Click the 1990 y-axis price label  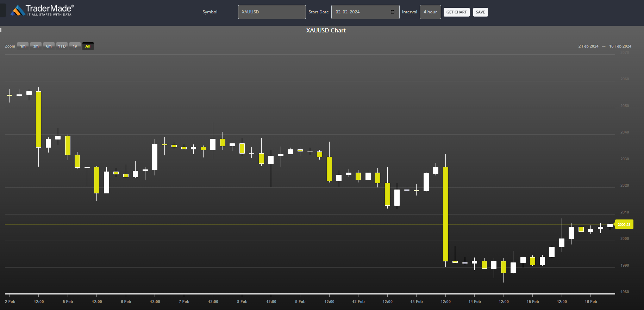[x=625, y=265]
